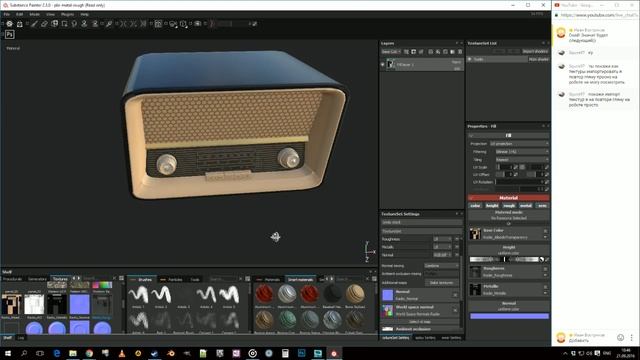Select the Paint brush tool
This screenshot has height=360, width=640.
click(34, 24)
